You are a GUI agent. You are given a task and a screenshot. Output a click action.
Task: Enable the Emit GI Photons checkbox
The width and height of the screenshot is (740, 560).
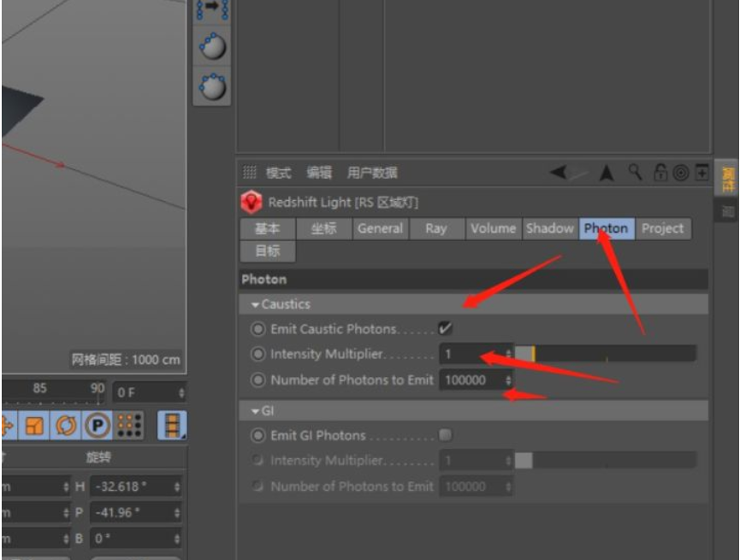click(445, 435)
